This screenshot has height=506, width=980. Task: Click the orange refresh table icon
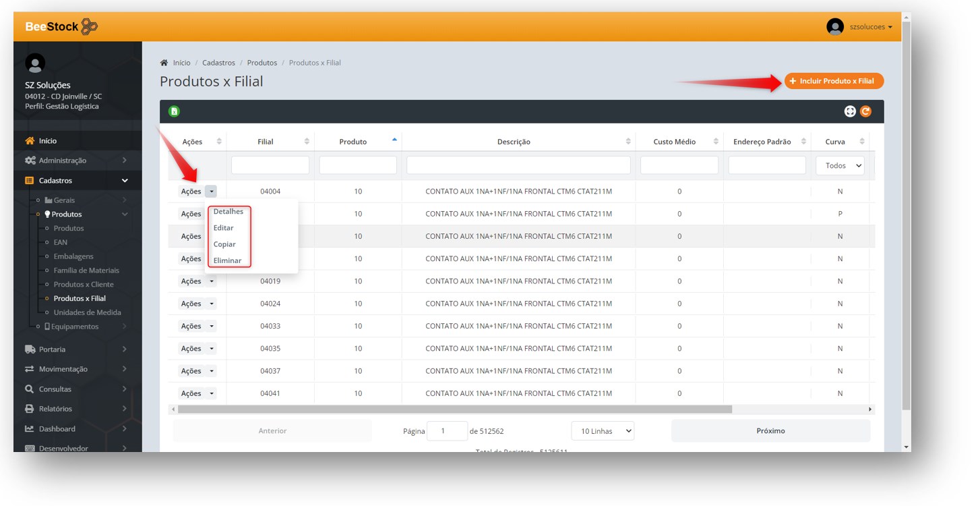pos(865,111)
